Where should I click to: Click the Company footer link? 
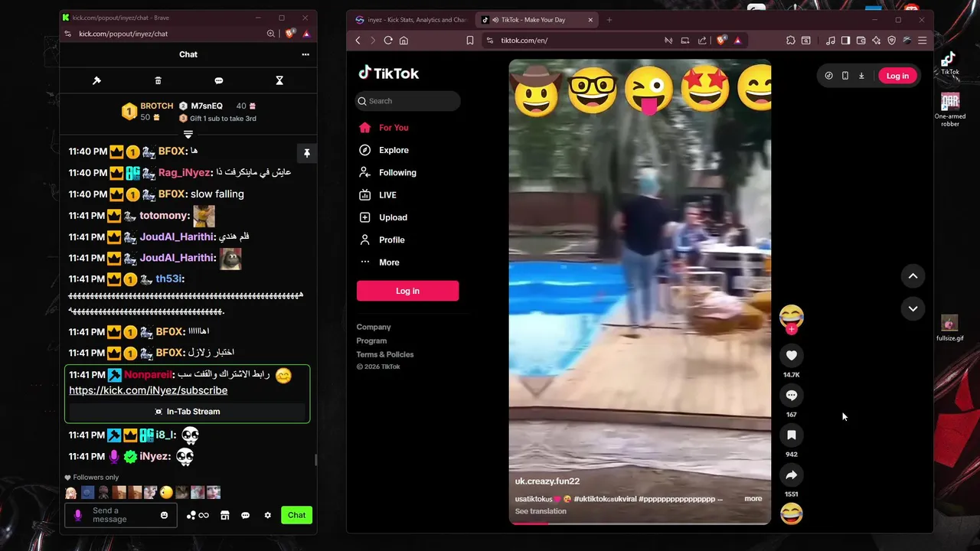374,327
